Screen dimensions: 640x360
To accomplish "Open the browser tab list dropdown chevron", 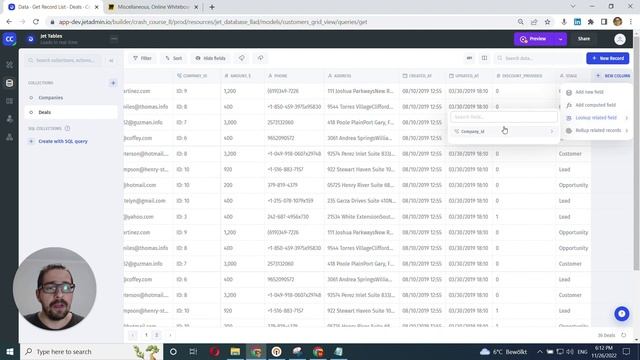I will click(x=573, y=7).
